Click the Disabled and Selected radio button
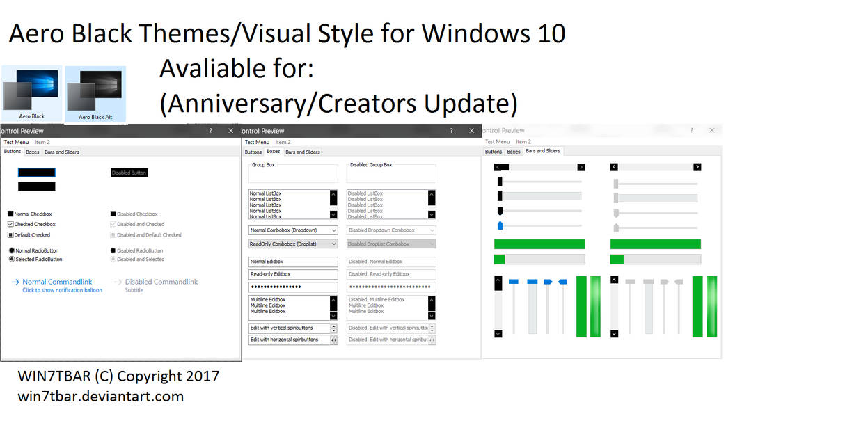Screen dimensions: 868x446 click(113, 260)
